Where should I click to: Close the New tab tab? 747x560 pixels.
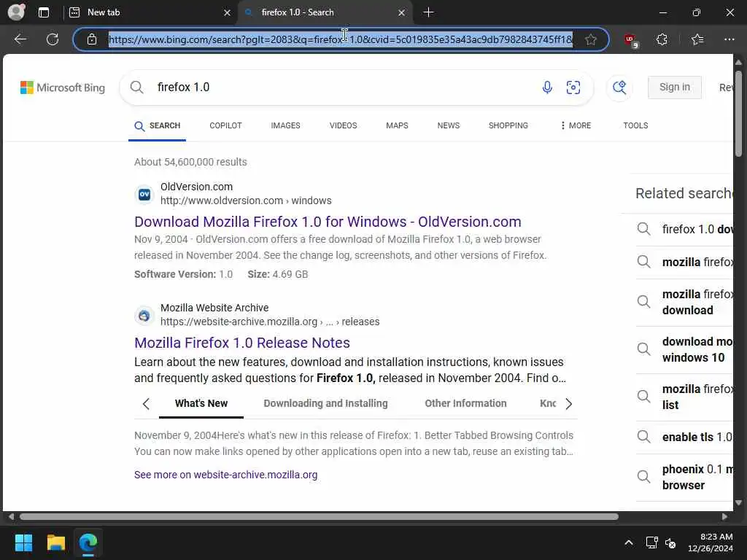pyautogui.click(x=228, y=13)
